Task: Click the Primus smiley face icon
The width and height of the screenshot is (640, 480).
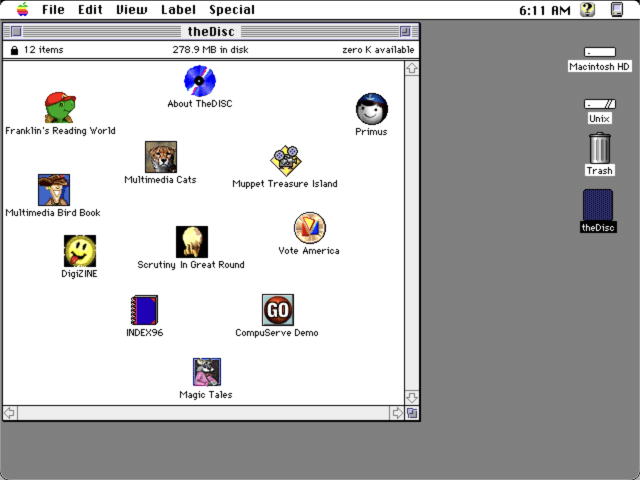Action: pyautogui.click(x=371, y=109)
